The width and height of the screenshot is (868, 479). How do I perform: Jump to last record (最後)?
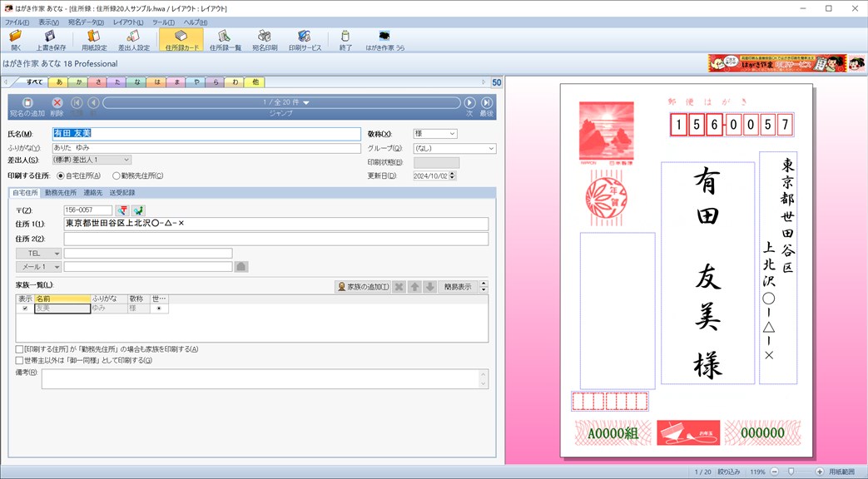tap(487, 103)
